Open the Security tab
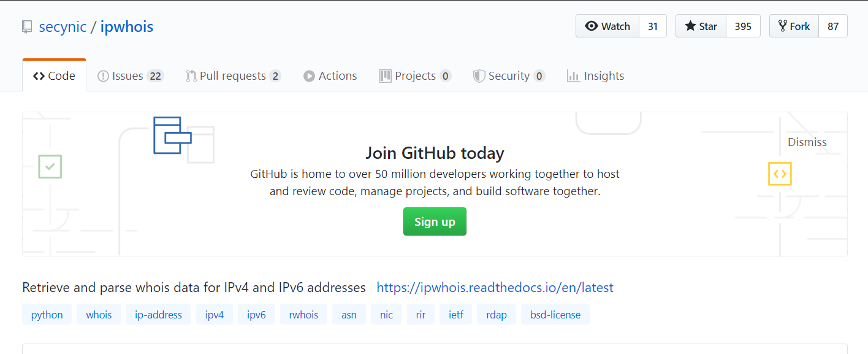The width and height of the screenshot is (868, 354). click(x=509, y=76)
